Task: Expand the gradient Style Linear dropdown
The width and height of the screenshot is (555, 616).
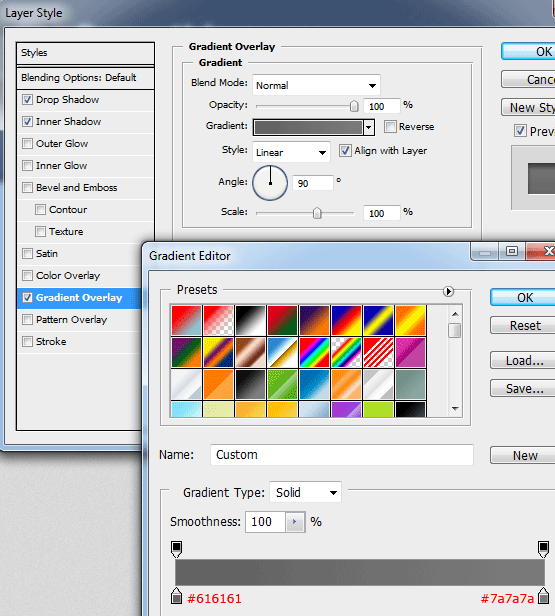Action: (291, 152)
